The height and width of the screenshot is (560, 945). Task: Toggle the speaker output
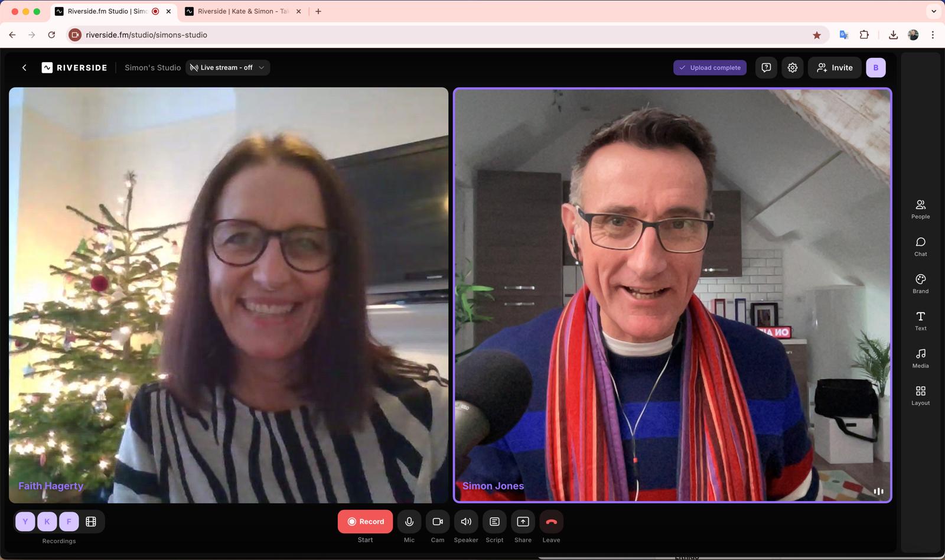[466, 522]
